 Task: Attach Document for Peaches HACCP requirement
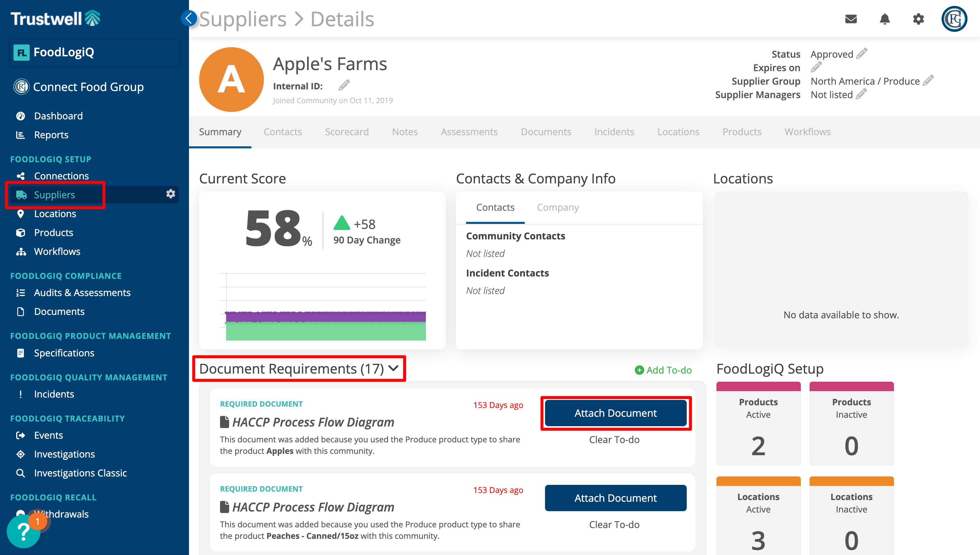click(616, 498)
